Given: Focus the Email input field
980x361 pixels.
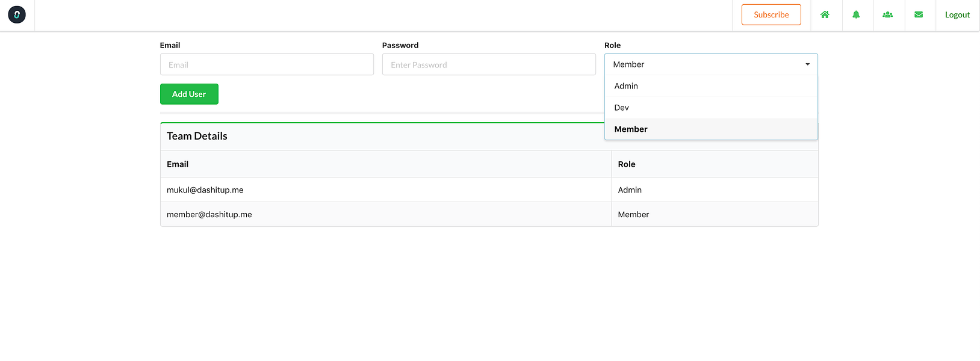Looking at the screenshot, I should coord(267,64).
